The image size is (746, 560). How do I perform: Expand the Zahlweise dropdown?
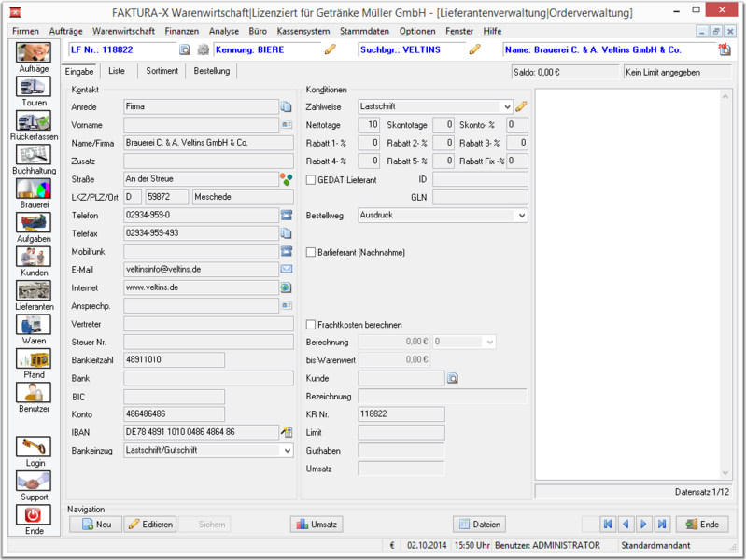click(507, 106)
